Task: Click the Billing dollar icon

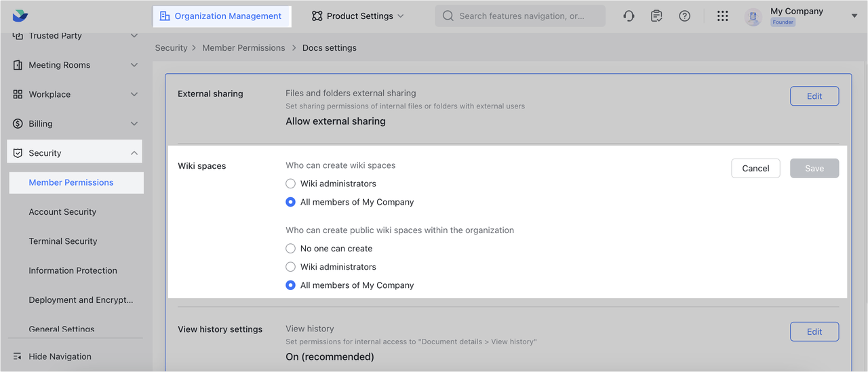Action: (18, 124)
